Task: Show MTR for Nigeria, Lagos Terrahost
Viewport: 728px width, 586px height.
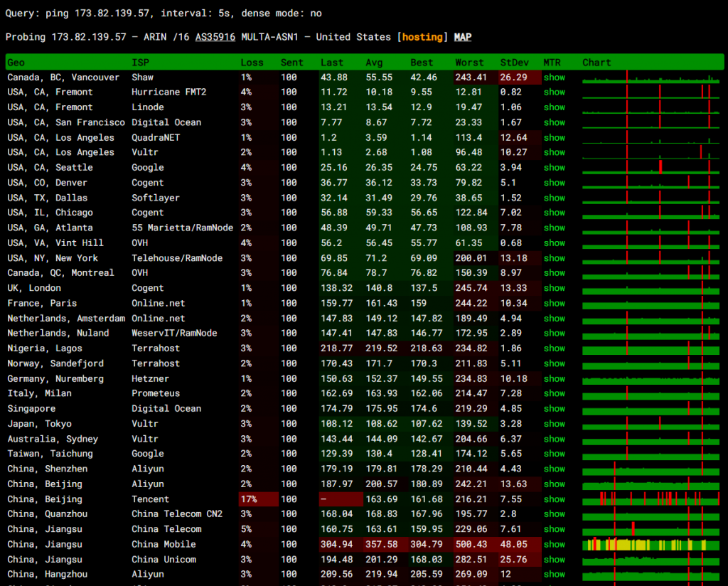Action: (555, 348)
